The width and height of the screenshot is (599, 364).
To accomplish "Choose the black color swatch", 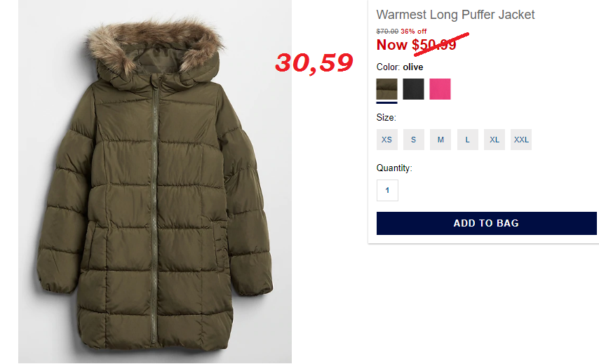I will [413, 89].
